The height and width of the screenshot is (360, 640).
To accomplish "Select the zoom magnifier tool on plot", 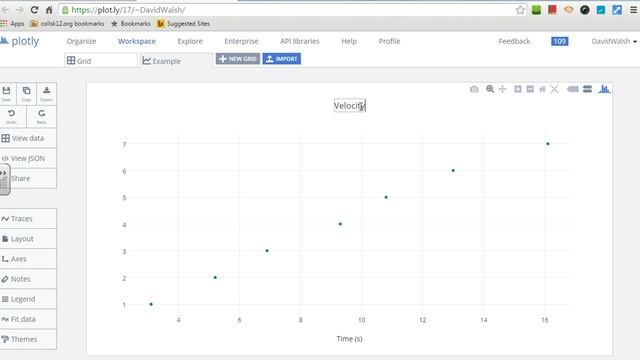I will tap(490, 89).
